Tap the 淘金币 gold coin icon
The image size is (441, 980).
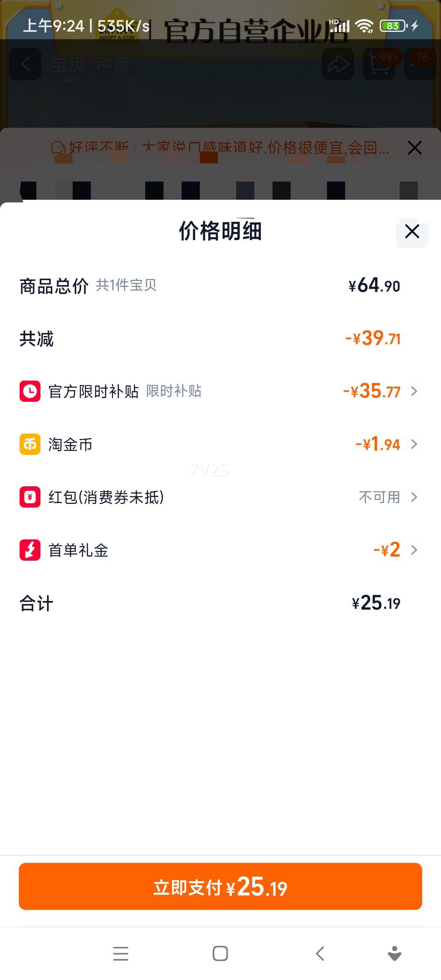(x=30, y=444)
